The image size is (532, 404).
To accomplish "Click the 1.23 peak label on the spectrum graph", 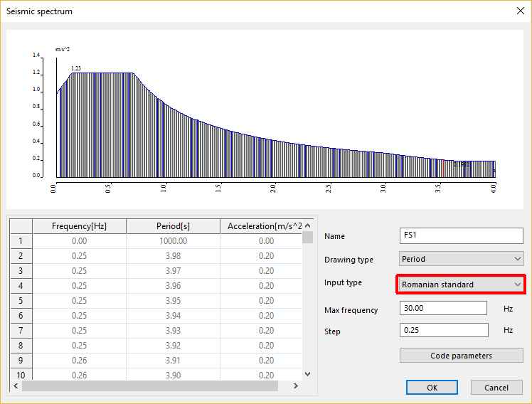I will coord(76,68).
